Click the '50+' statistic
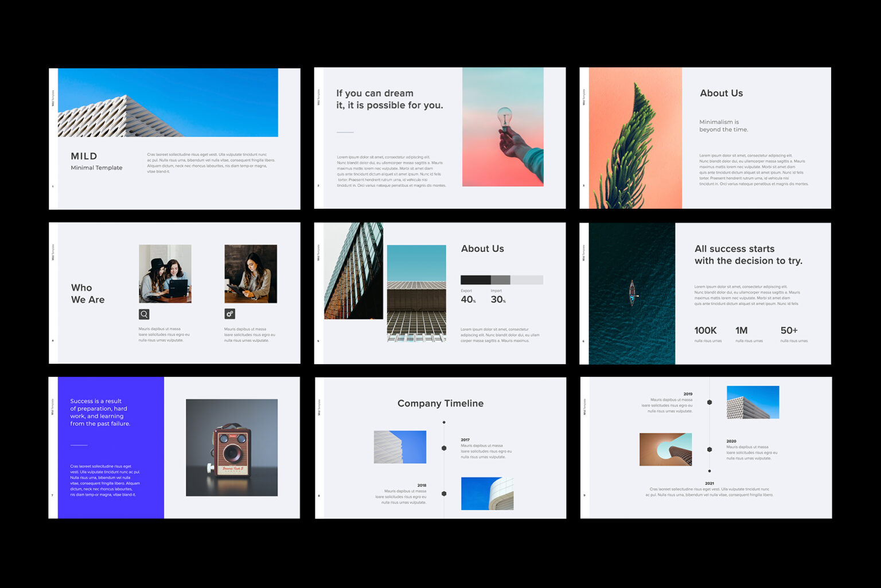Screen dimensions: 881x588 point(789,330)
